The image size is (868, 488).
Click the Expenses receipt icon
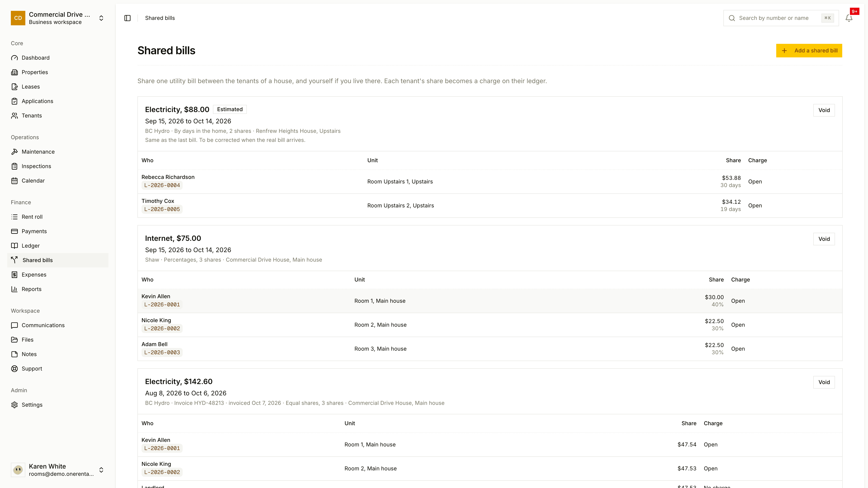14,274
